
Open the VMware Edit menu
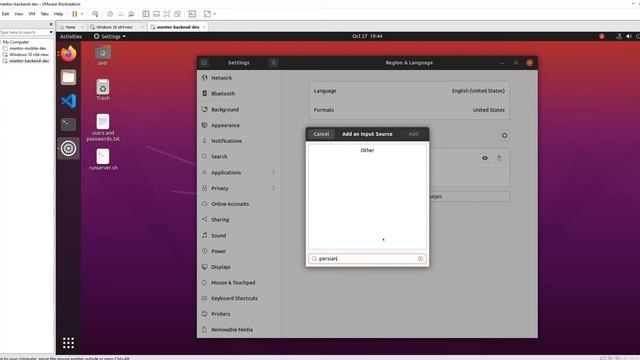click(5, 14)
